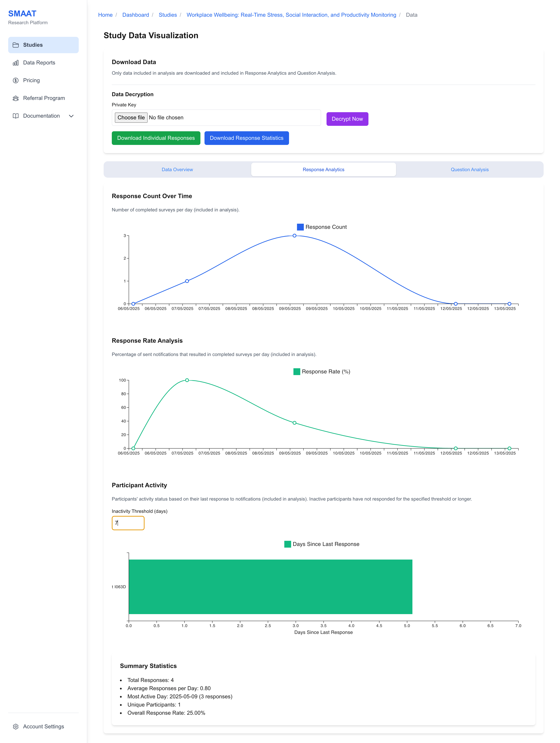
Task: Click the Account Settings gear icon
Action: pyautogui.click(x=16, y=726)
